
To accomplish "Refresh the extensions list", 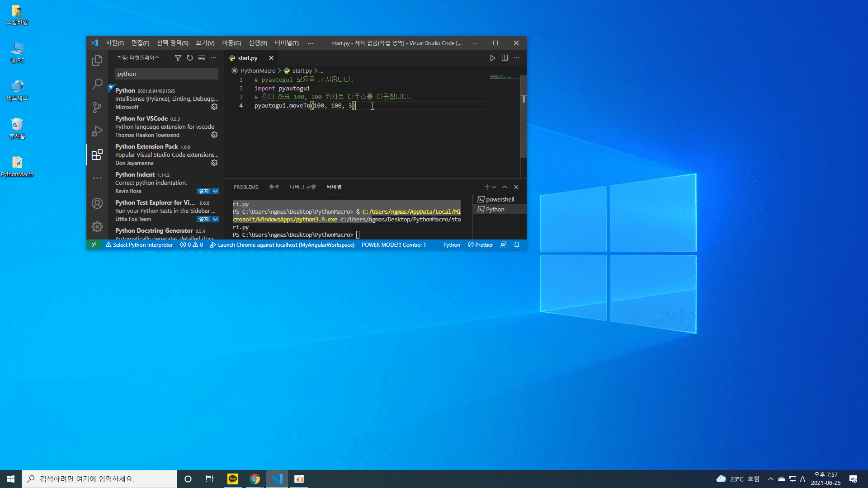I will tap(190, 58).
